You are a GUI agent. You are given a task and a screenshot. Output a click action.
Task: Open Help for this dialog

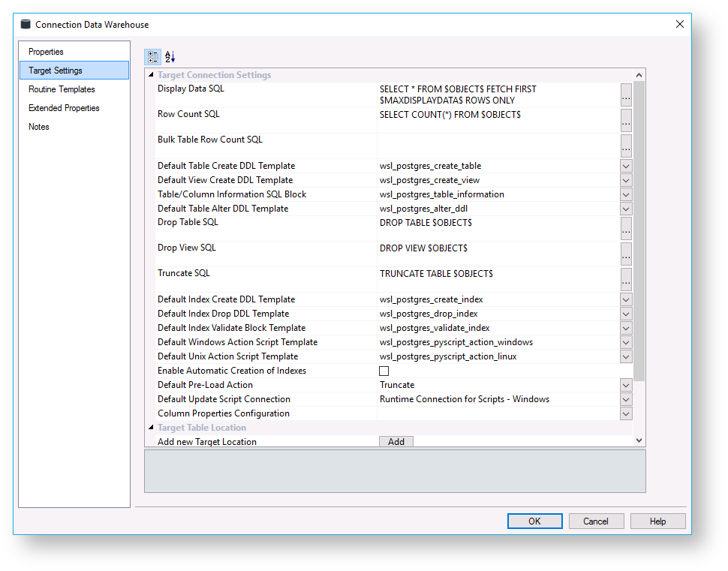pyautogui.click(x=658, y=521)
